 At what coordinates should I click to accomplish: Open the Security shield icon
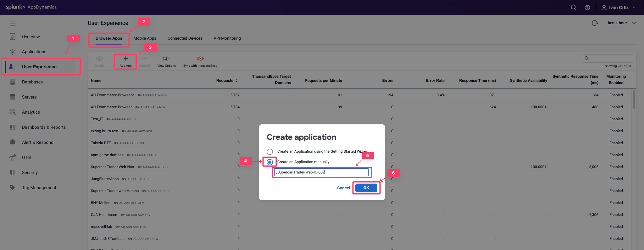tap(13, 173)
